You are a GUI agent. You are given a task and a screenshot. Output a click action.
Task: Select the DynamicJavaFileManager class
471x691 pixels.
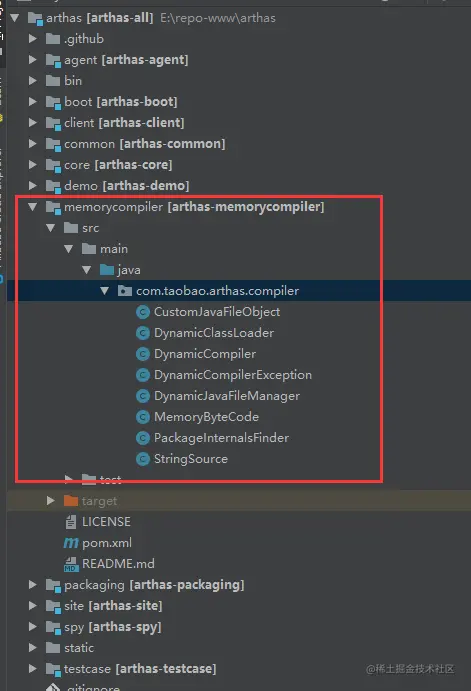pyautogui.click(x=227, y=396)
